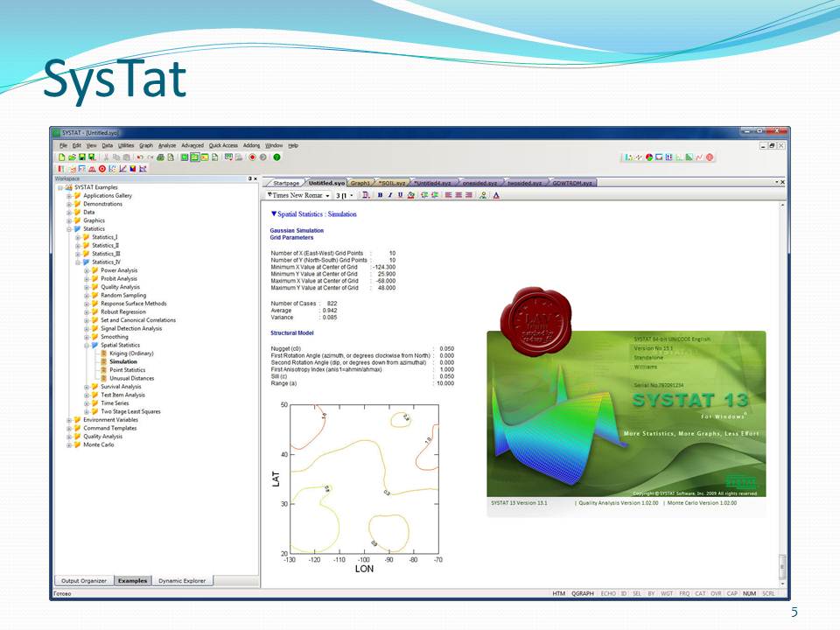The image size is (840, 630).
Task: Expand the Monte Carlo folder
Action: [x=69, y=445]
